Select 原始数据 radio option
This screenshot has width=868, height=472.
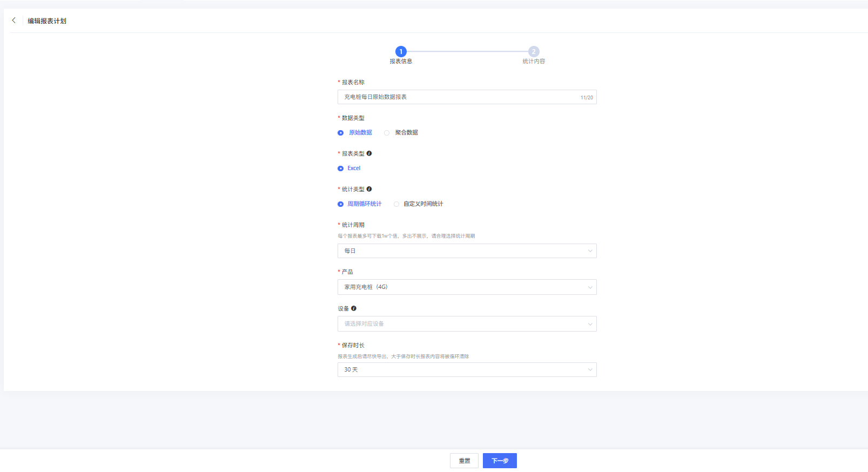pos(341,133)
